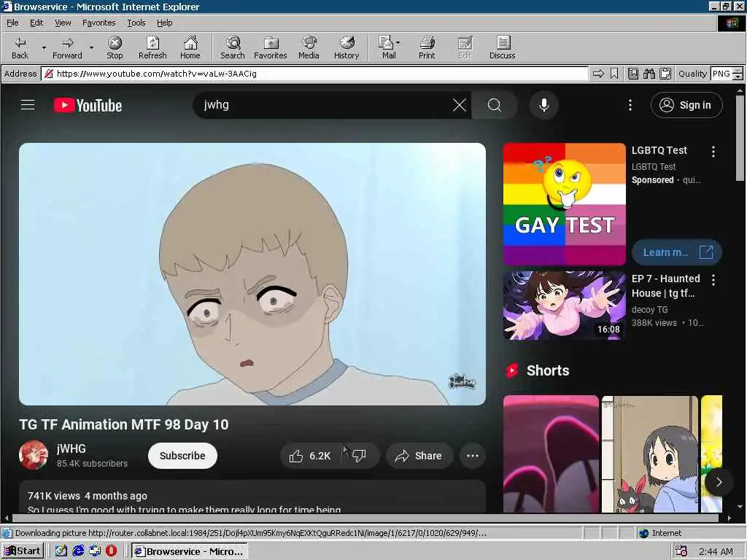Open the Favorites toolbar panel
Viewport: 747px width, 560px height.
tap(270, 47)
